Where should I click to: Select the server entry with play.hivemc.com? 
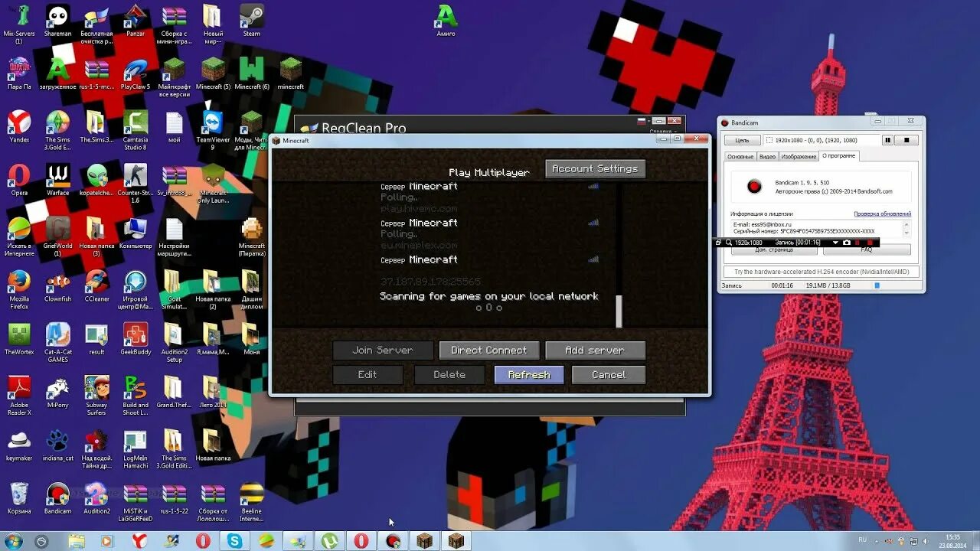pyautogui.click(x=490, y=197)
